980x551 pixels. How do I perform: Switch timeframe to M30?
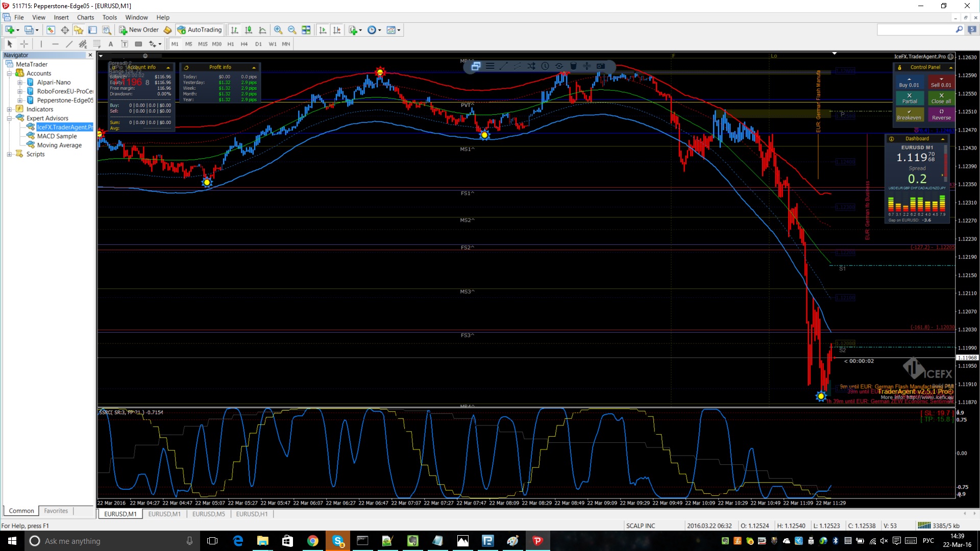pyautogui.click(x=217, y=44)
